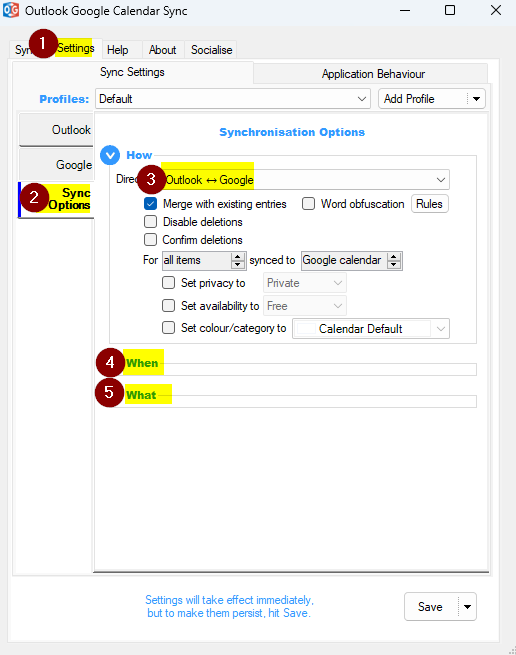
Task: Check the Set privacy to option
Action: coord(168,283)
